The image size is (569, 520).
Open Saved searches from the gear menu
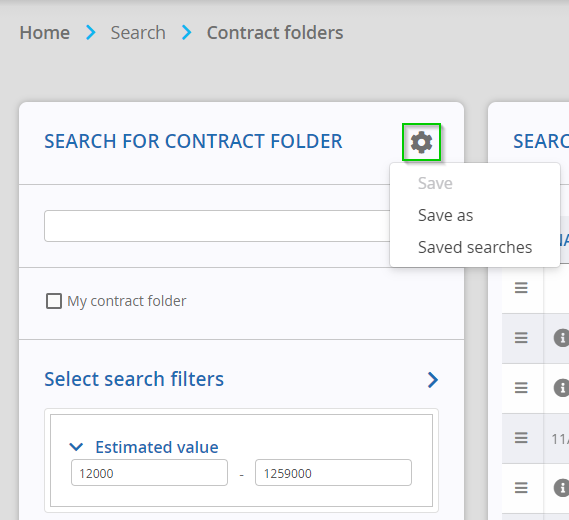pos(475,247)
